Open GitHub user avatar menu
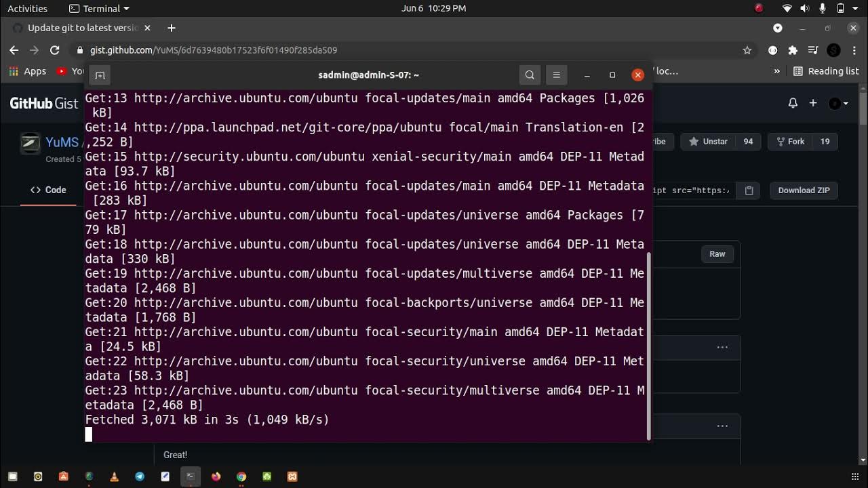The height and width of the screenshot is (488, 868). pyautogui.click(x=838, y=103)
